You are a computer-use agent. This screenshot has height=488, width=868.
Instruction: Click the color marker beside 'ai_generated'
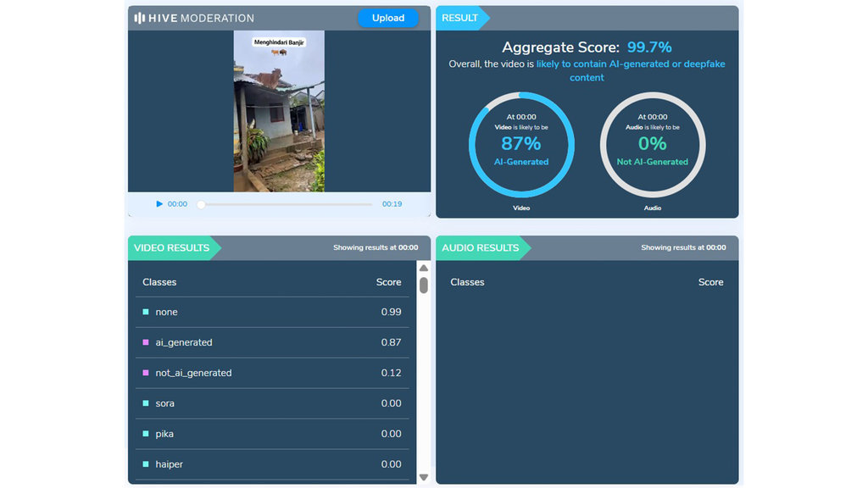(x=146, y=342)
